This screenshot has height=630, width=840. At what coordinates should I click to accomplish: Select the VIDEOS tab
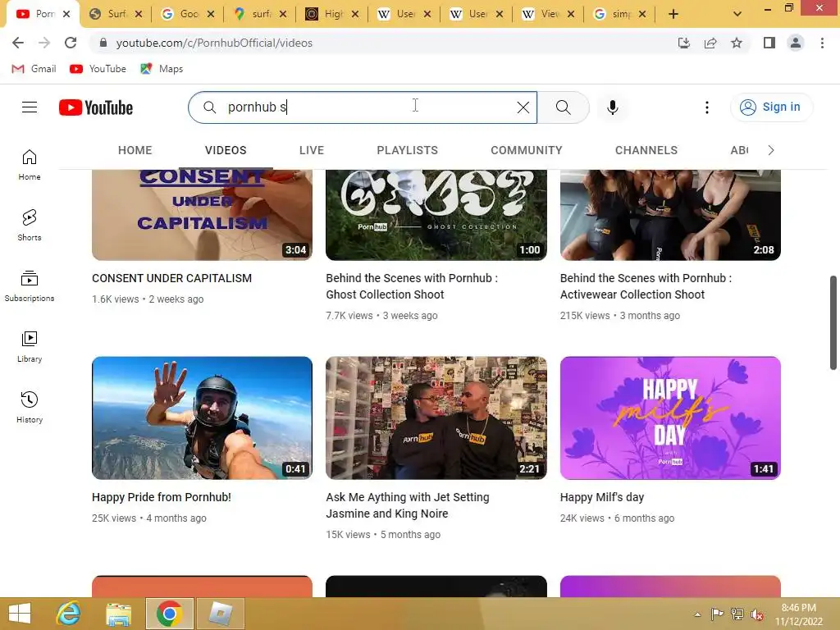(x=226, y=150)
